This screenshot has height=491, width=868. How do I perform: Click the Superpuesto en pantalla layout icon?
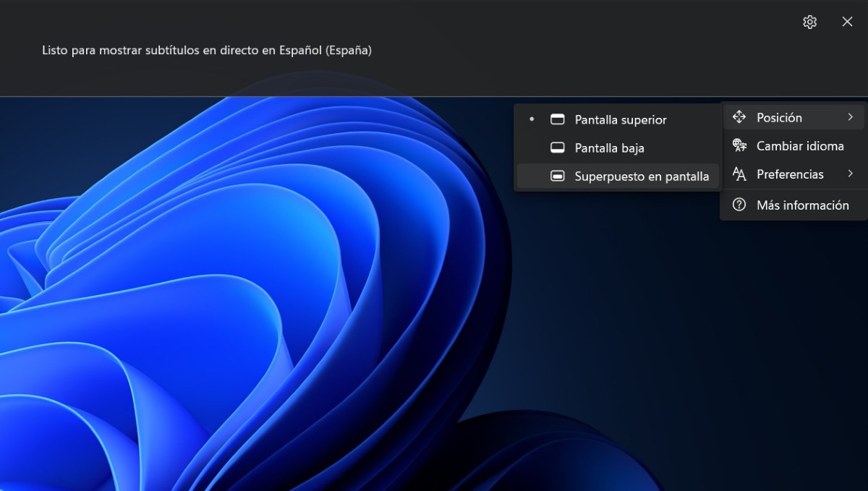[558, 176]
